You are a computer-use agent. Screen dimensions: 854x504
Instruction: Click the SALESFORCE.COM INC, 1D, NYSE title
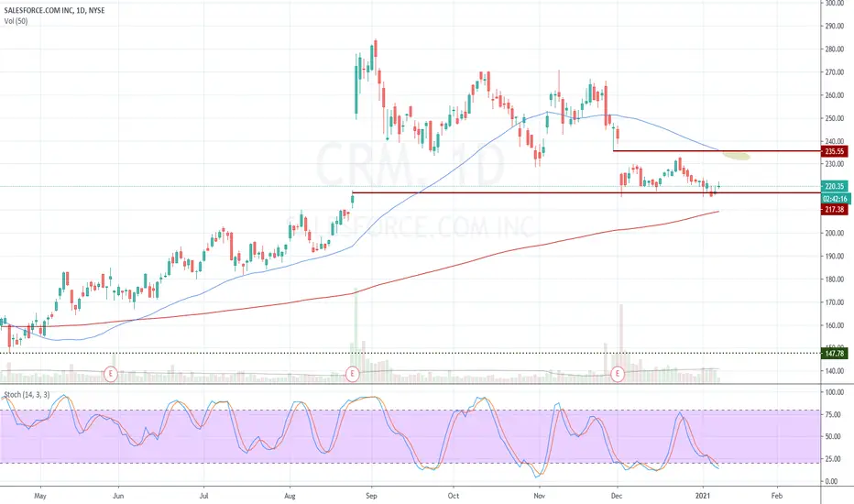pos(54,10)
